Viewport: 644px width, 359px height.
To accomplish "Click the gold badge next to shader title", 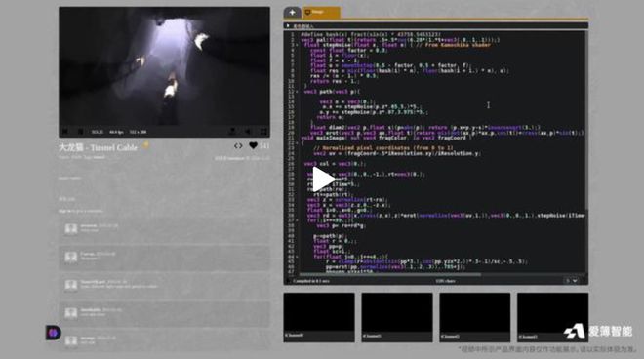I will pos(145,145).
